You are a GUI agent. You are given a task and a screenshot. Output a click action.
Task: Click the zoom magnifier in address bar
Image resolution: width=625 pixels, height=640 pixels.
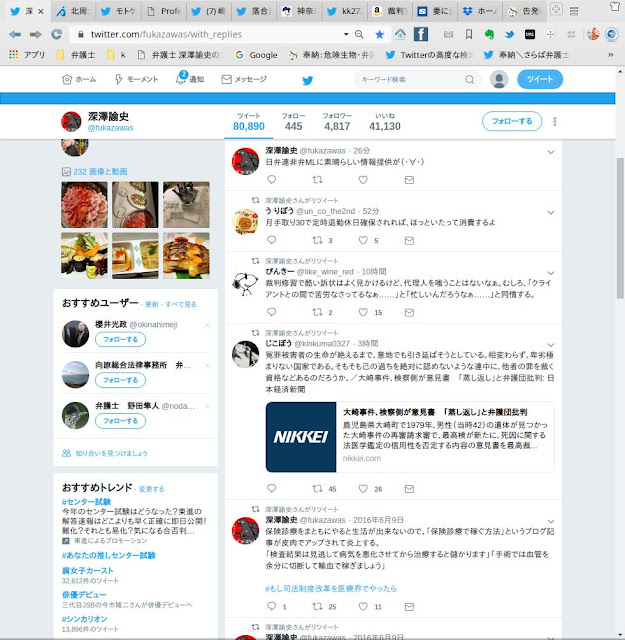point(359,35)
